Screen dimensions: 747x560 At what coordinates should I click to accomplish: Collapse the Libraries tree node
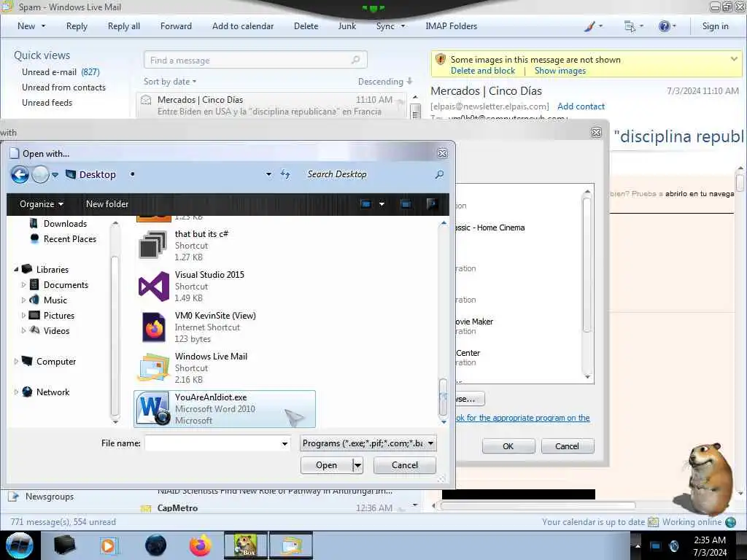[x=16, y=270]
